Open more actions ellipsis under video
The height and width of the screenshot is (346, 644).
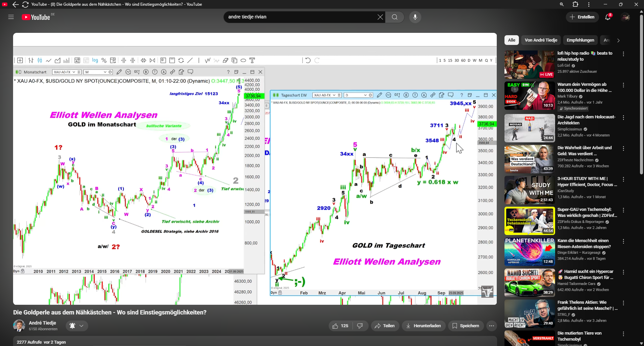coord(491,326)
